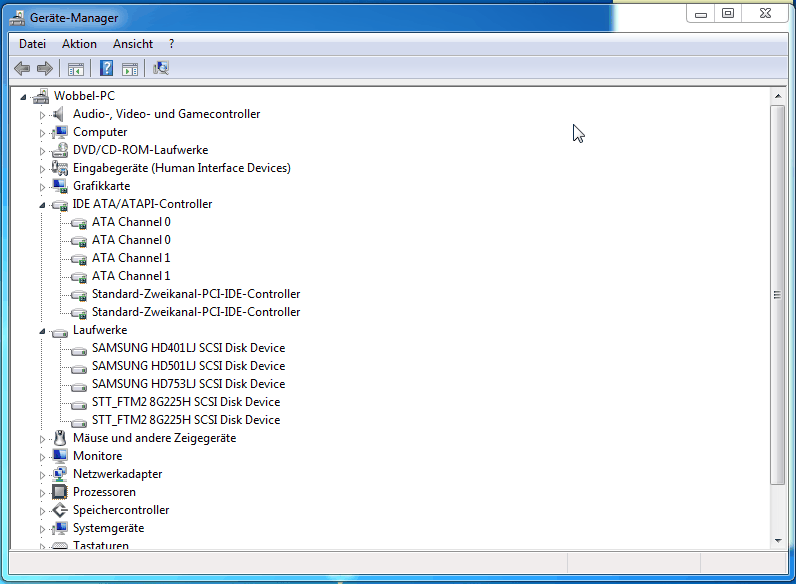Select the Netzwerkadapter label
796x584 pixels.
(x=117, y=474)
